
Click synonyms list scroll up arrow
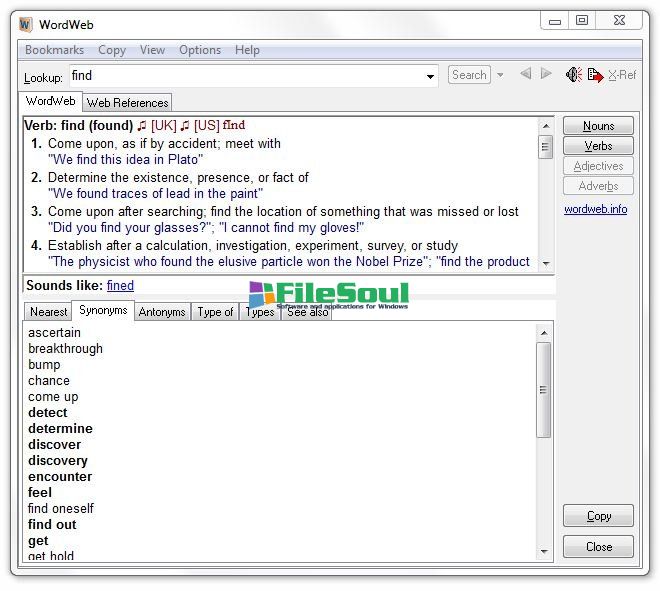[x=544, y=333]
